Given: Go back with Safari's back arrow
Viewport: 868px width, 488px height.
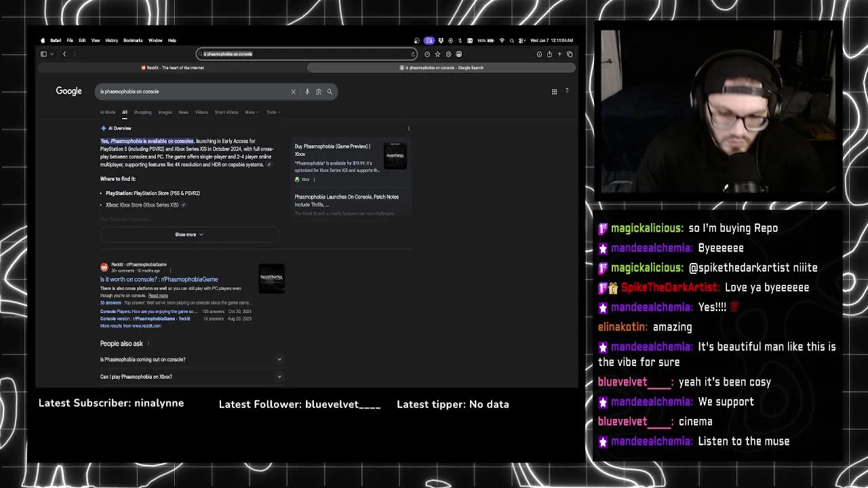Looking at the screenshot, I should click(64, 54).
